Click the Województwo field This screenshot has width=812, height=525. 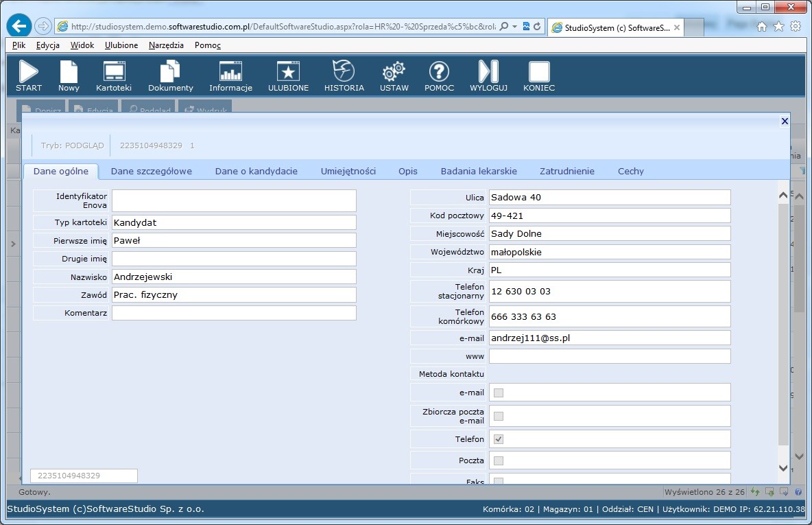point(610,252)
